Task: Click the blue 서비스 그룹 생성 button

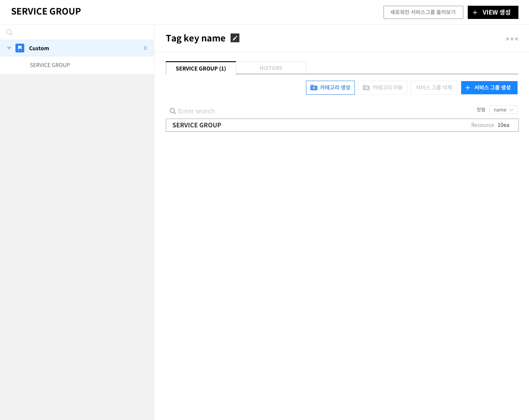Action: (489, 88)
